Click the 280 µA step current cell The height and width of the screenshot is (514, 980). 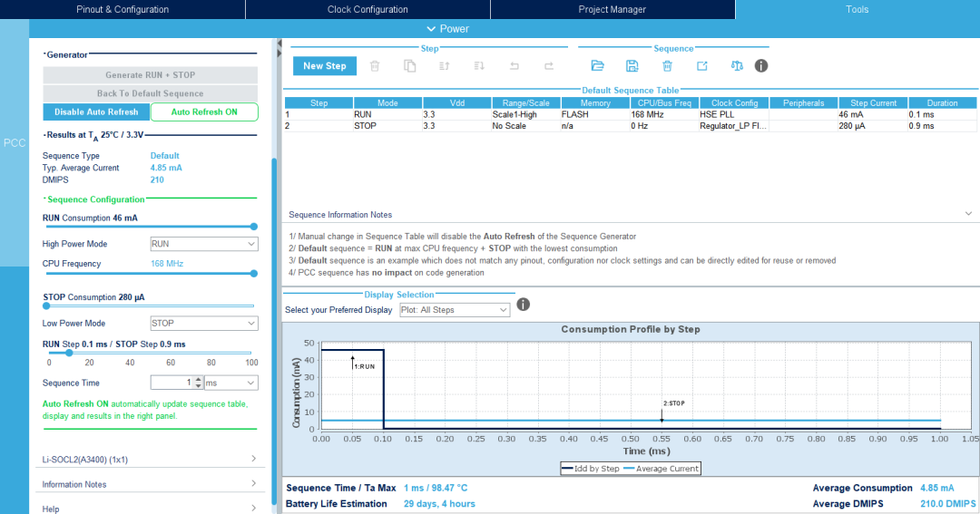873,125
